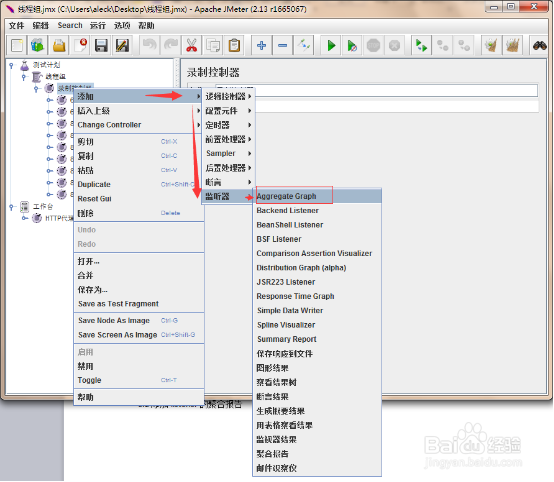Screen dimensions: 554x482
Task: Click the Clear All brooms toolbar icon
Action: 512,45
